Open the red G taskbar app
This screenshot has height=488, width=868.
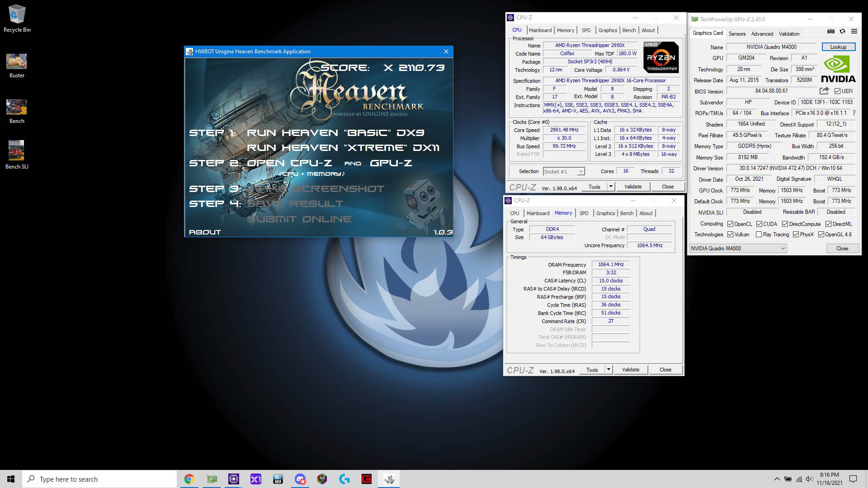click(x=367, y=479)
